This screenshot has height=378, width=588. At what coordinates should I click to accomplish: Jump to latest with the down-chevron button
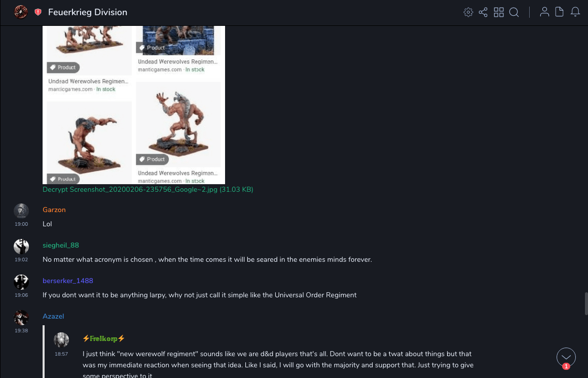(566, 357)
